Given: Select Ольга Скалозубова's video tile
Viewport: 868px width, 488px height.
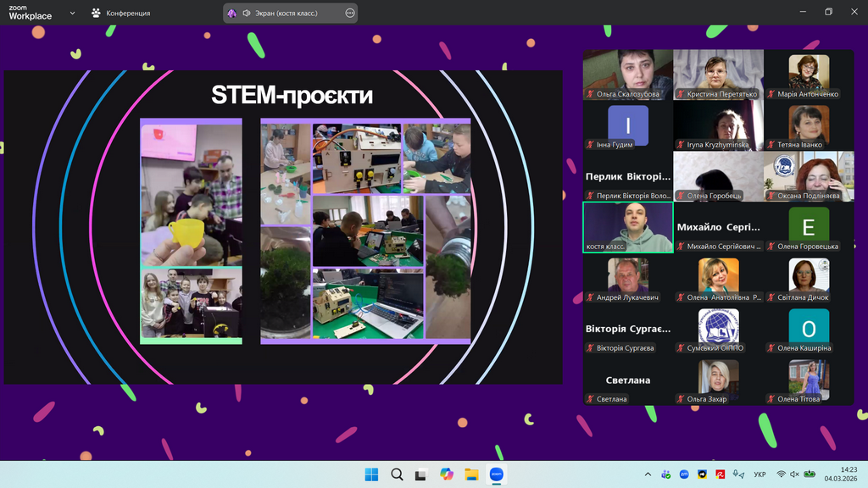Looking at the screenshot, I should click(x=628, y=75).
